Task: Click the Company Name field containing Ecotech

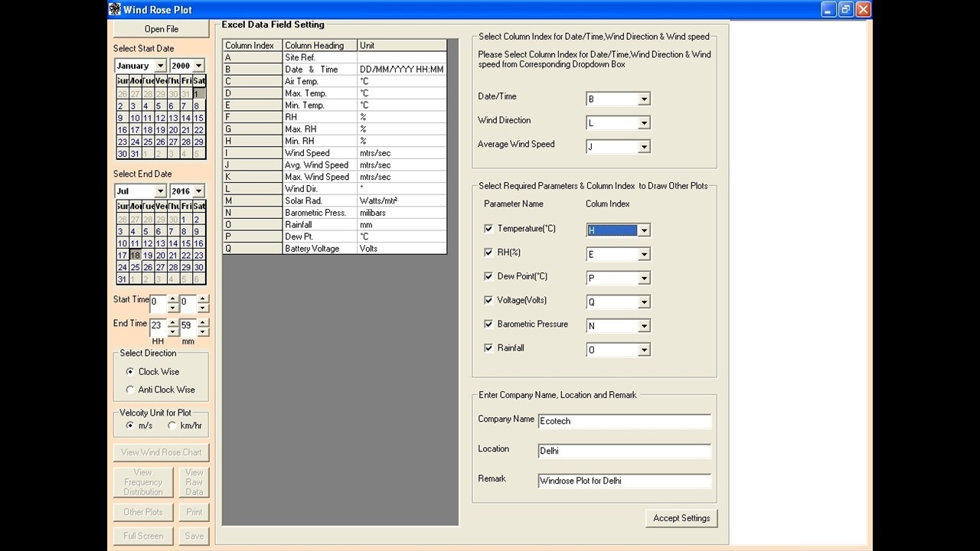Action: [x=624, y=421]
